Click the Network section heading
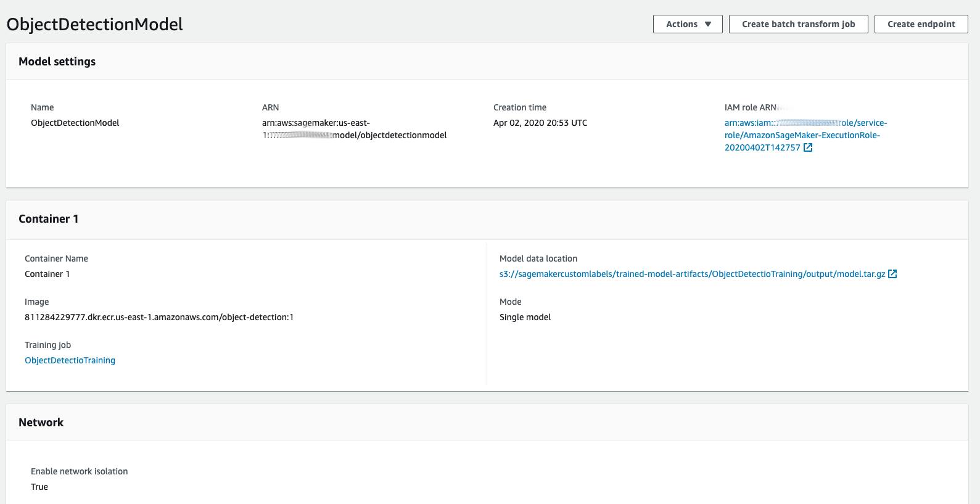The height and width of the screenshot is (504, 980). 41,423
